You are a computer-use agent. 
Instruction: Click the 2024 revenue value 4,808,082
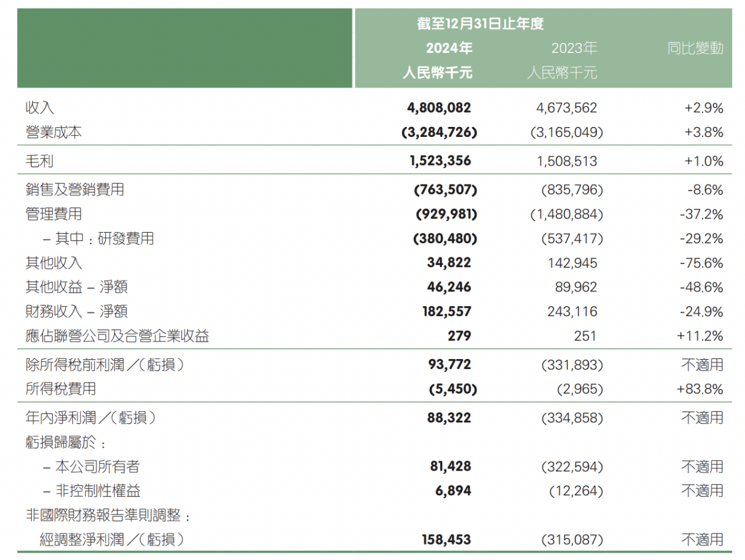point(439,108)
